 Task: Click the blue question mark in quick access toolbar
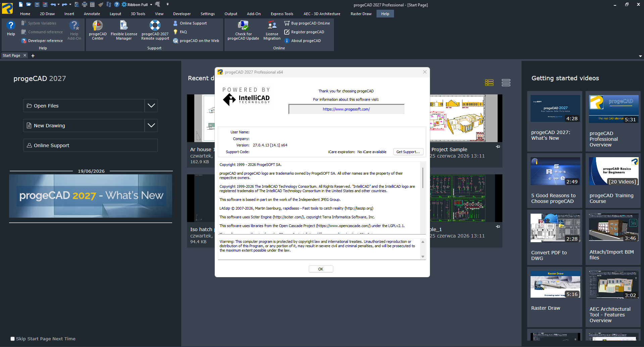click(x=116, y=4)
